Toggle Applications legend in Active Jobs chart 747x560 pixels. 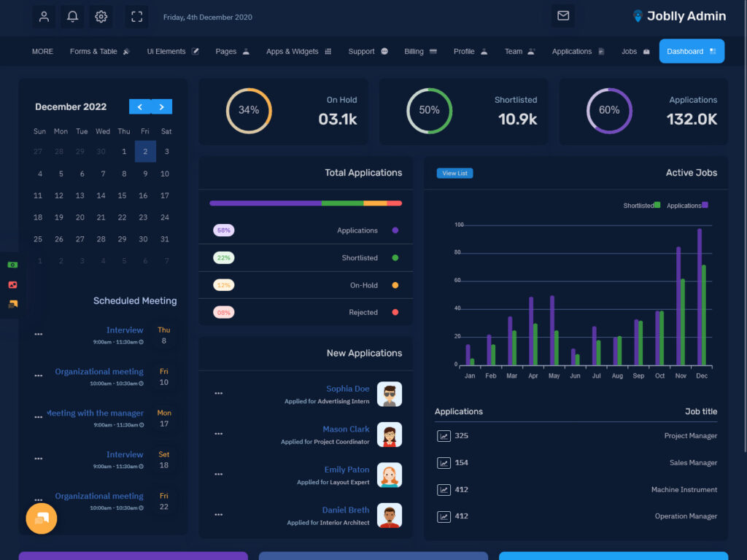click(x=687, y=205)
